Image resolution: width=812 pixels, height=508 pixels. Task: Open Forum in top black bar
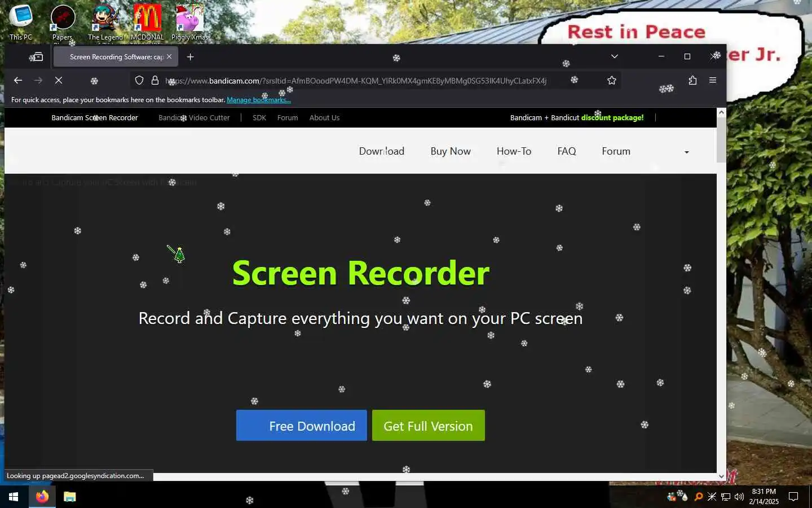288,118
